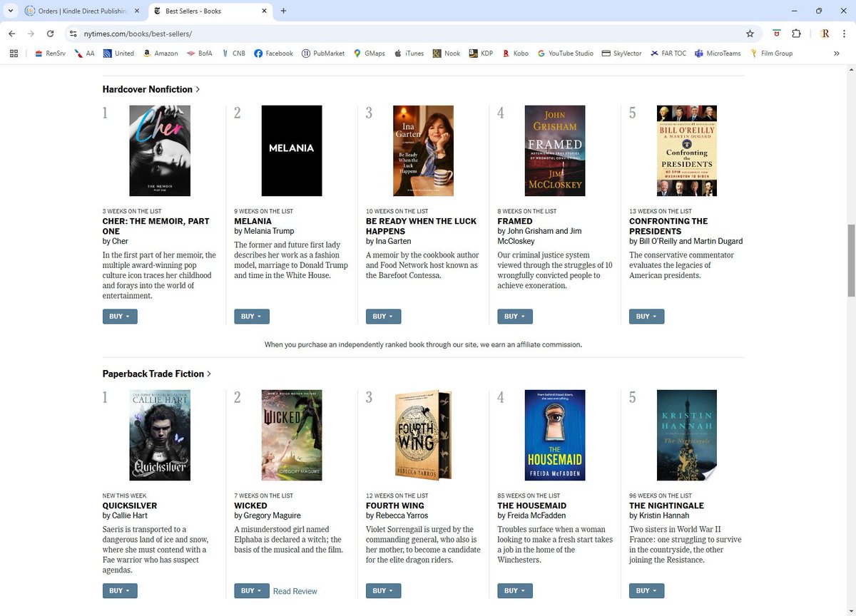Click the browser back arrow
Viewport: 856px width, 616px height.
point(12,34)
